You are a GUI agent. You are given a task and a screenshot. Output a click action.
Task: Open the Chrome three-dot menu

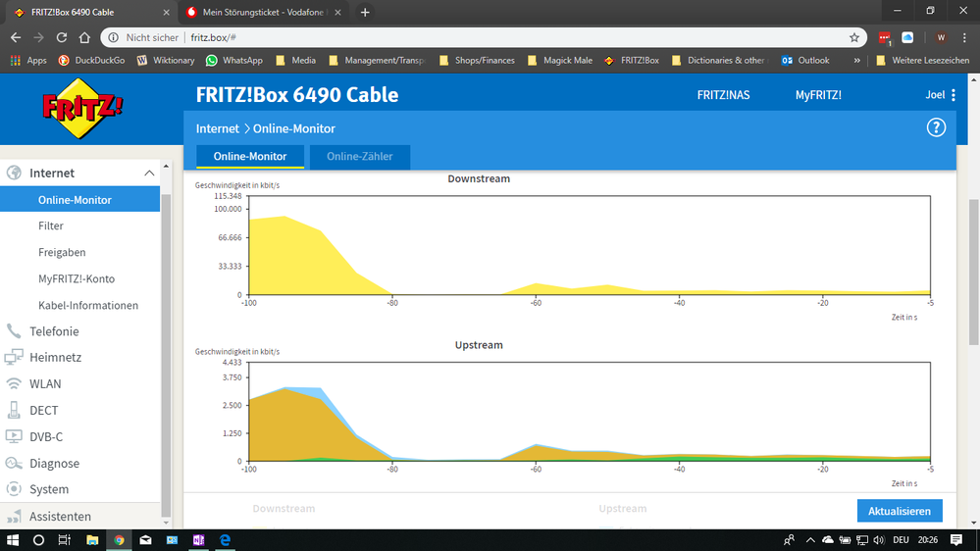click(965, 37)
